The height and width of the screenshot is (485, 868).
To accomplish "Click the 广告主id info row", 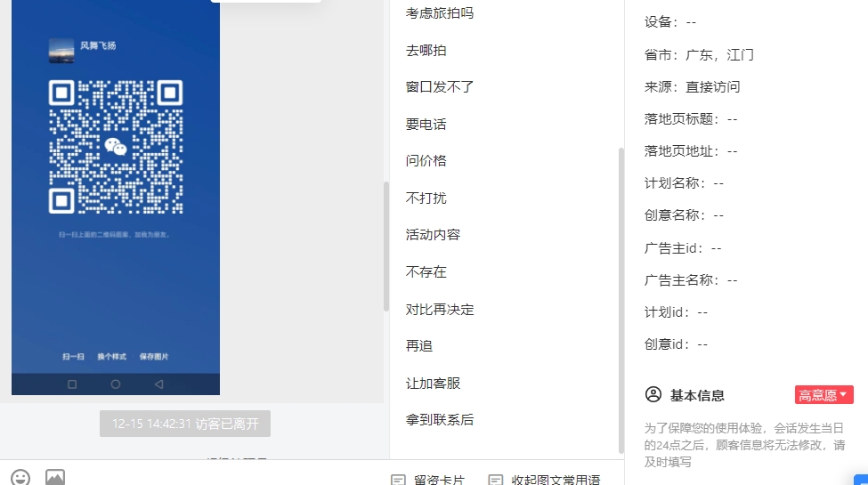I will [683, 248].
